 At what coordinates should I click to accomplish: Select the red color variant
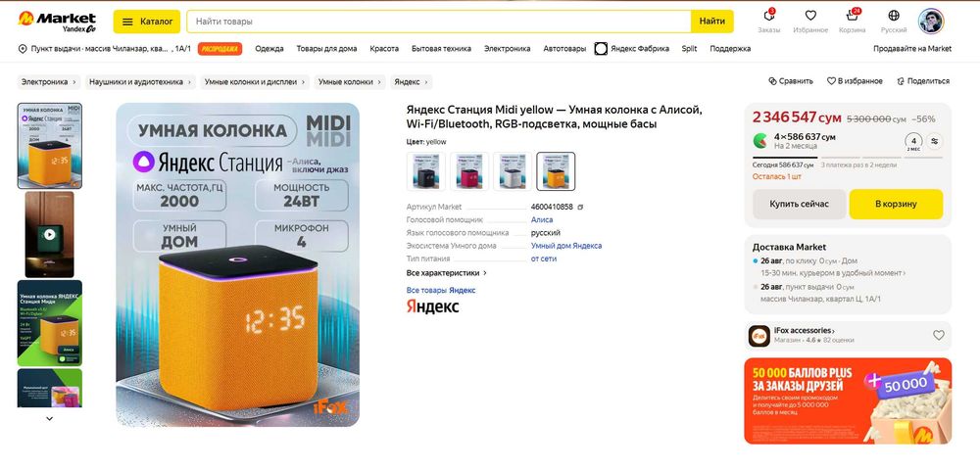tap(469, 171)
